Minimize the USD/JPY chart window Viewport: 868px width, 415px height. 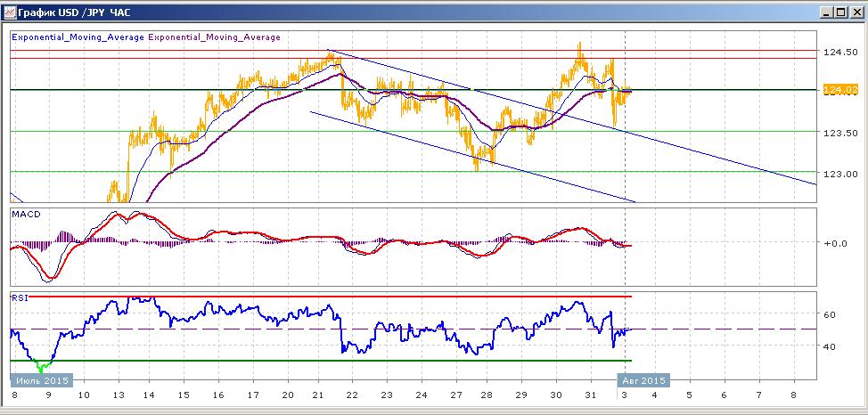click(x=826, y=12)
